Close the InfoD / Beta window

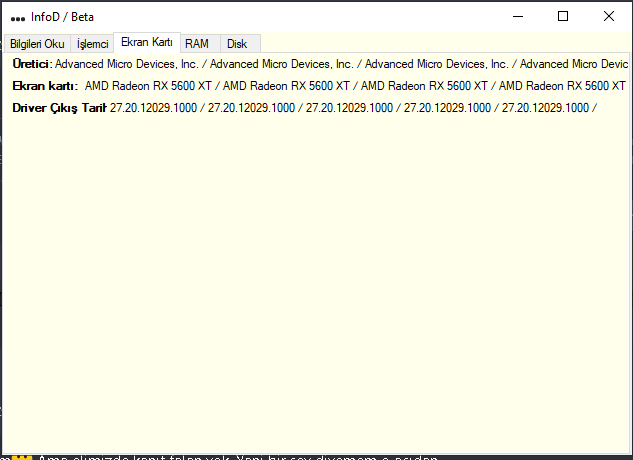pyautogui.click(x=609, y=17)
